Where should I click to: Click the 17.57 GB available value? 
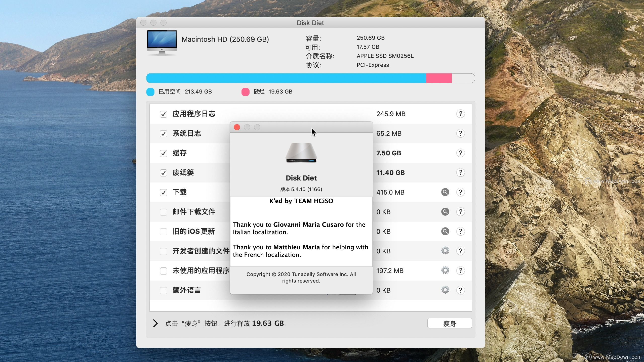pos(368,47)
